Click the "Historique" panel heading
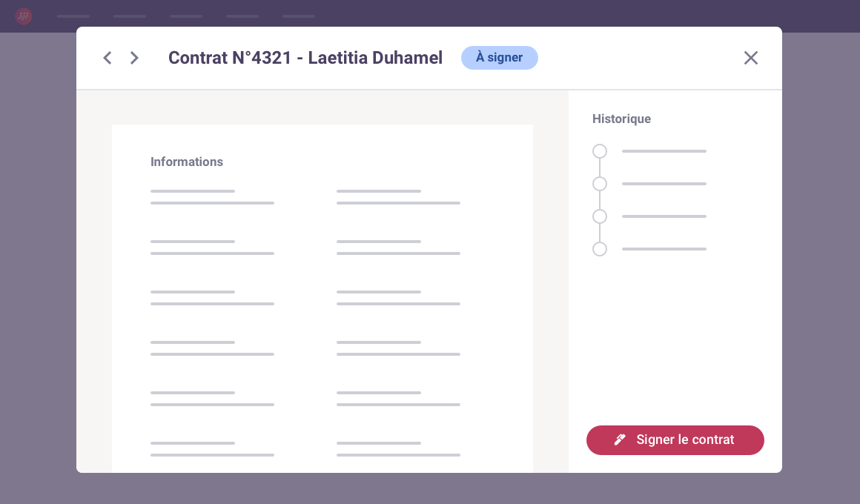 click(x=621, y=119)
